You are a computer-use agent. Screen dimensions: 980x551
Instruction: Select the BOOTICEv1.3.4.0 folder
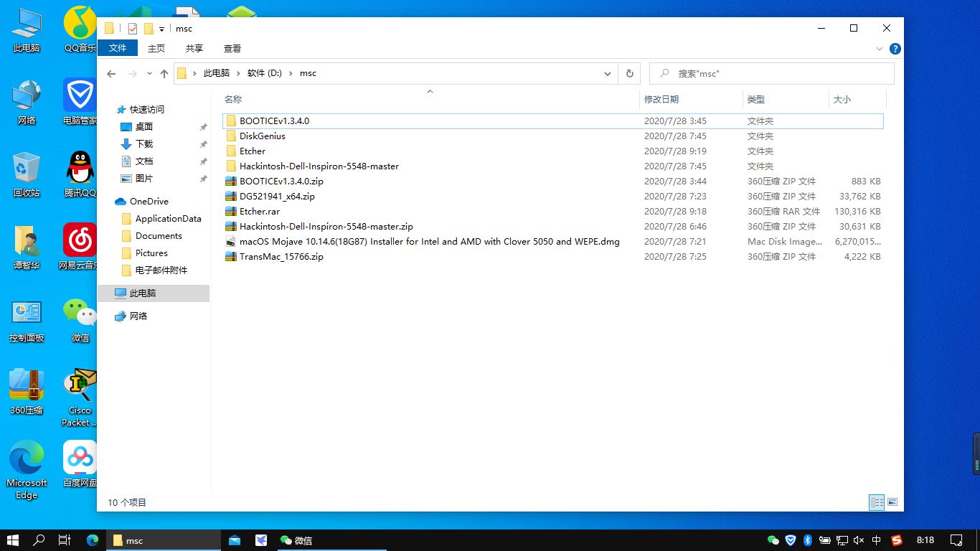[552, 121]
